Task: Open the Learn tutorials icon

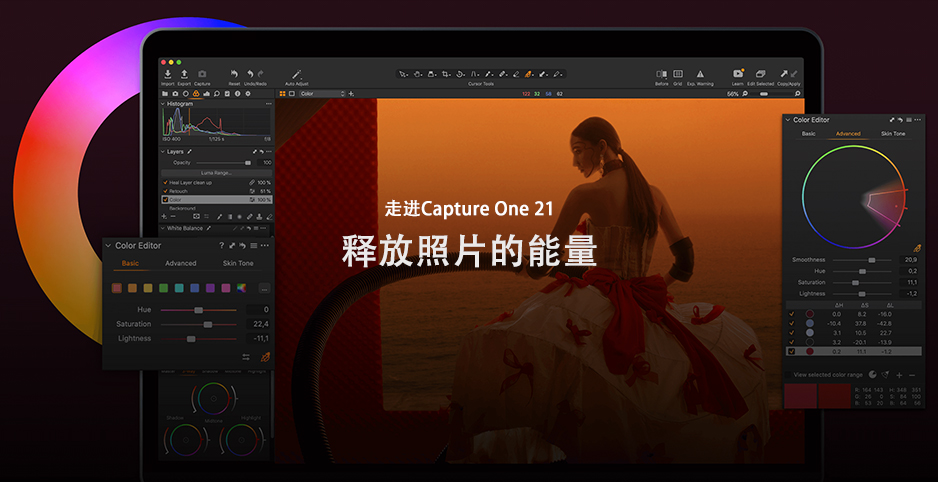Action: point(738,74)
